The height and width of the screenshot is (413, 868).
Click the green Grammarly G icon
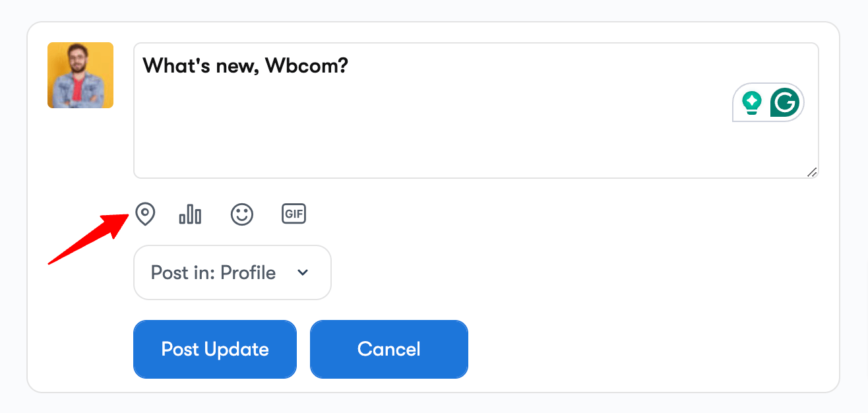[x=785, y=103]
